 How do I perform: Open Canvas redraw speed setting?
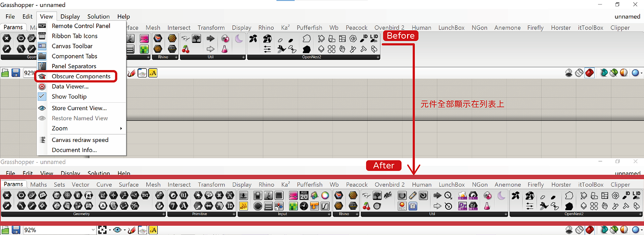(80, 140)
